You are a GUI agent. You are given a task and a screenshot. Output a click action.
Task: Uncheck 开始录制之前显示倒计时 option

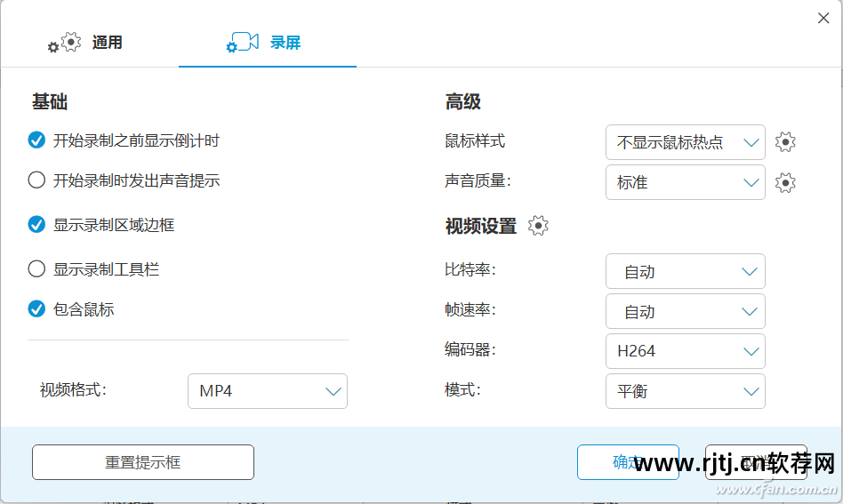tap(36, 140)
